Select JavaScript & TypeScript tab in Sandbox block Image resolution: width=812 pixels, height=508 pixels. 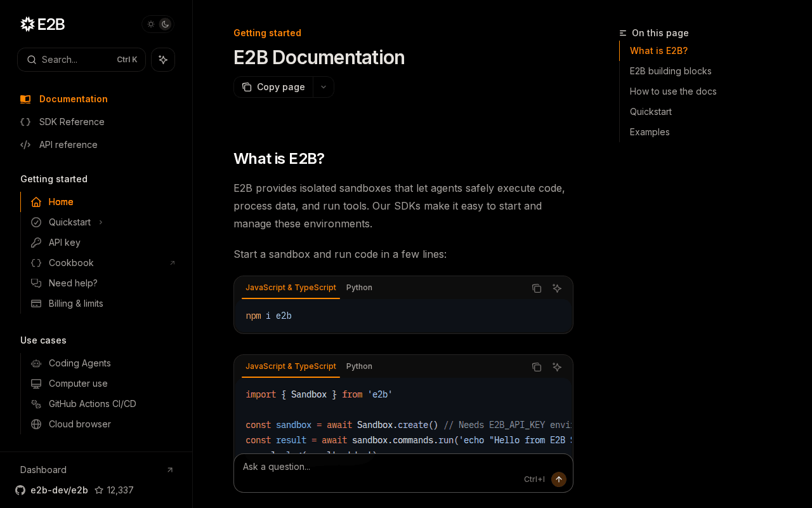click(x=291, y=366)
